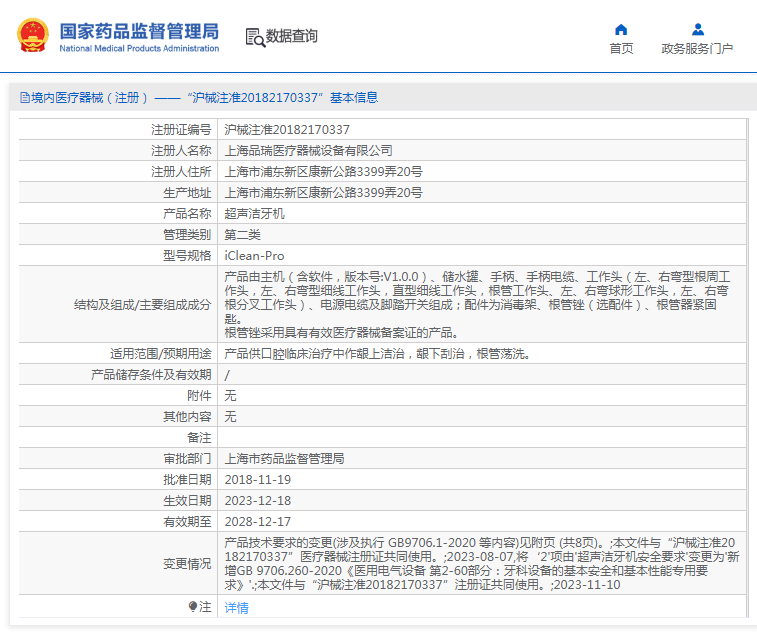Click the 产品储存条件及有效期 label

[x=151, y=375]
